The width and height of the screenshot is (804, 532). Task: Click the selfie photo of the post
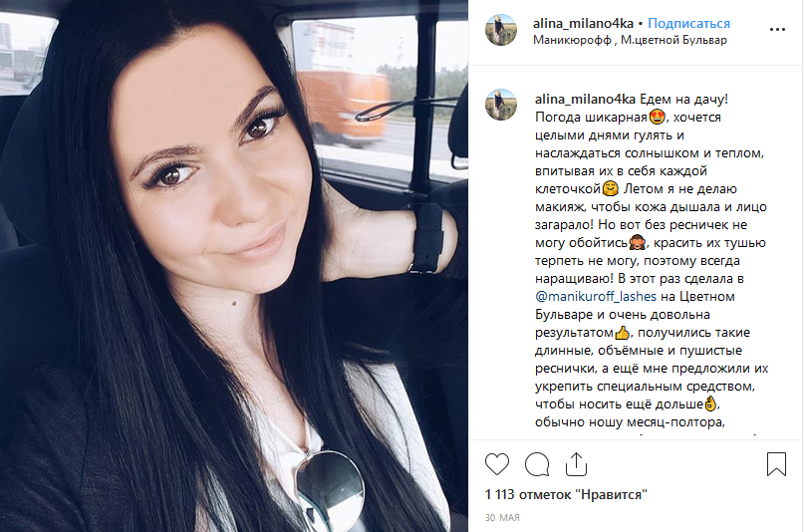[234, 266]
